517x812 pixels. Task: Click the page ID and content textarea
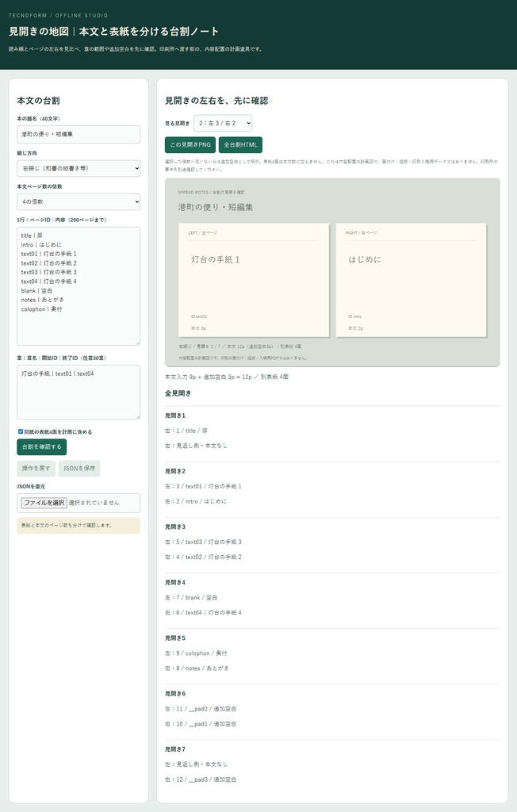pyautogui.click(x=79, y=285)
